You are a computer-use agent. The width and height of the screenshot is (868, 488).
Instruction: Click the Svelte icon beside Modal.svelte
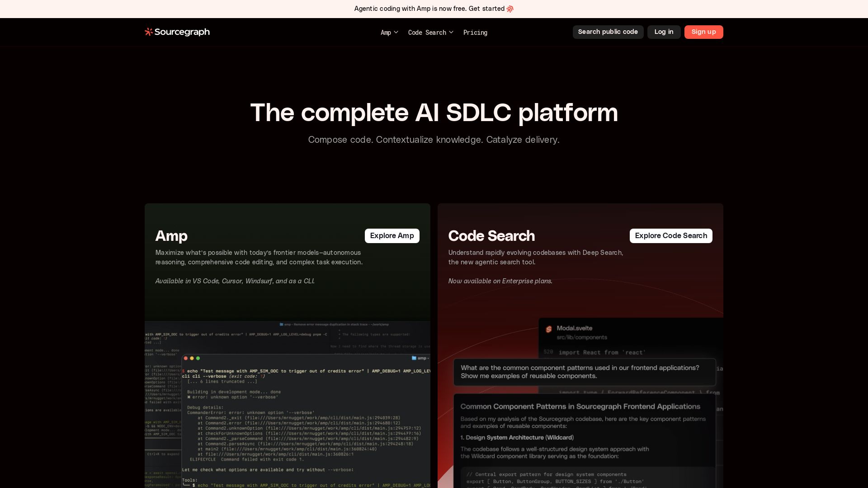coord(549,329)
